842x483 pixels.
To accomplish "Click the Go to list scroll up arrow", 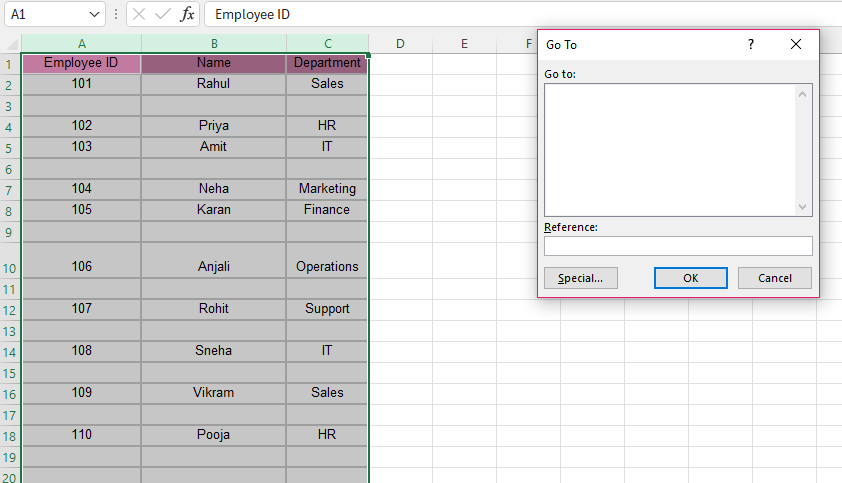I will pos(802,93).
